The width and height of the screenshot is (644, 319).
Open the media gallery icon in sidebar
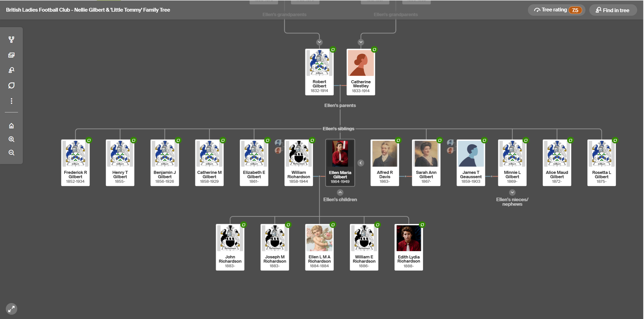point(11,55)
